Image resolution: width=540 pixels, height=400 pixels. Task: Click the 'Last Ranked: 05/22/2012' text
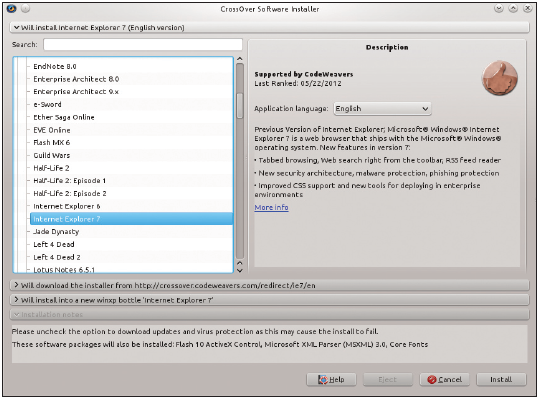[298, 83]
